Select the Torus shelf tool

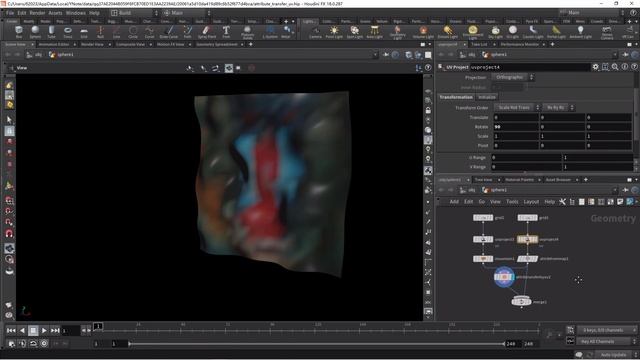tap(68, 31)
